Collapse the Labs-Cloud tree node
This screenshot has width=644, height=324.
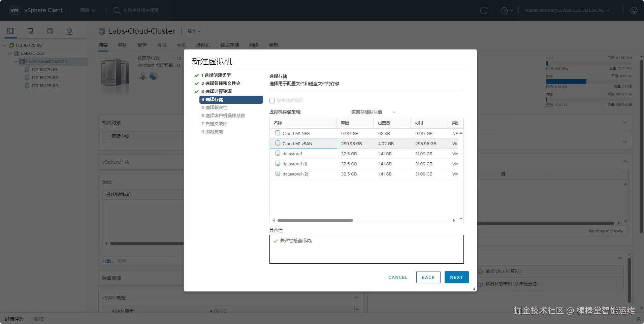10,54
